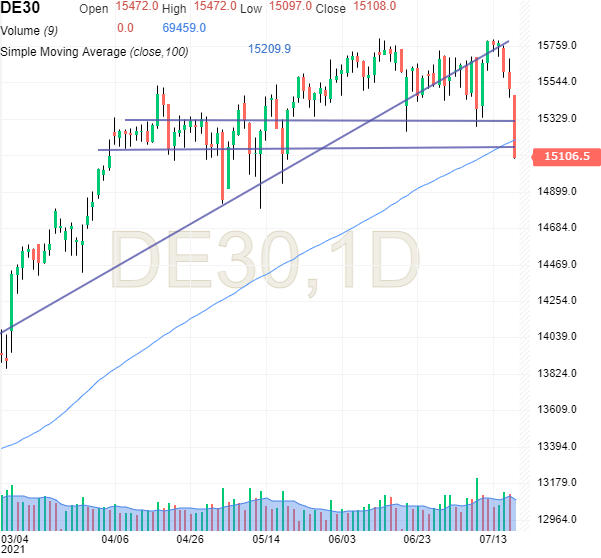Image resolution: width=601 pixels, height=558 pixels.
Task: Click the red 15106.5 current price tag
Action: [564, 156]
